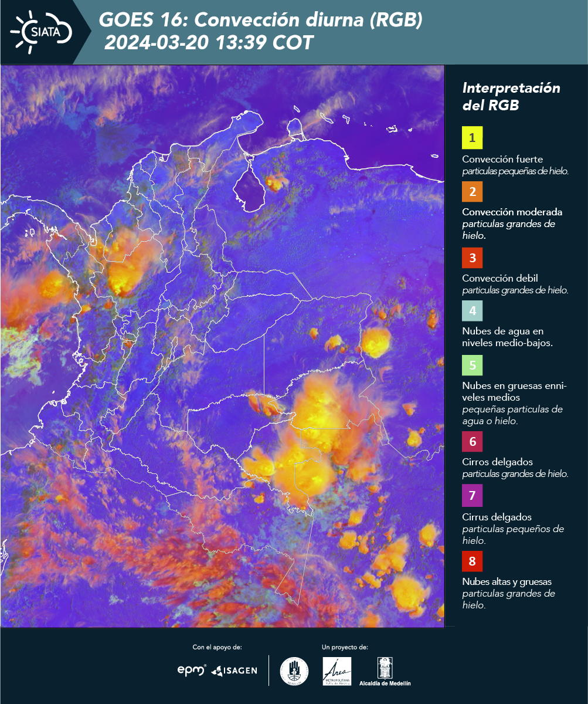Click the 'Interpretación del RGB' heading
Image resolution: width=588 pixels, height=704 pixels.
511,97
